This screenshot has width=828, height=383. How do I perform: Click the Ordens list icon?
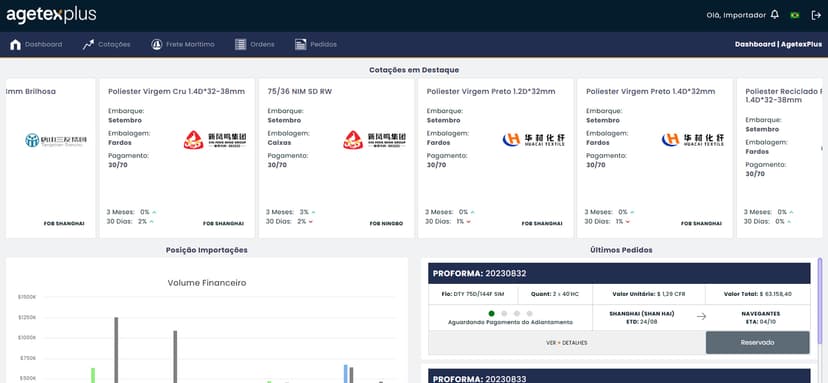tap(241, 44)
